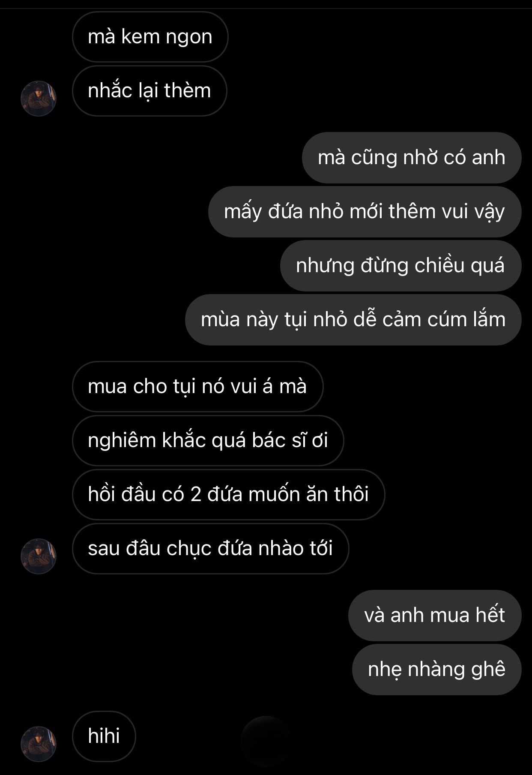Tap 'mấy đứa nhỏ mới thêm vui vậy' message
This screenshot has width=532, height=775.
click(x=365, y=212)
